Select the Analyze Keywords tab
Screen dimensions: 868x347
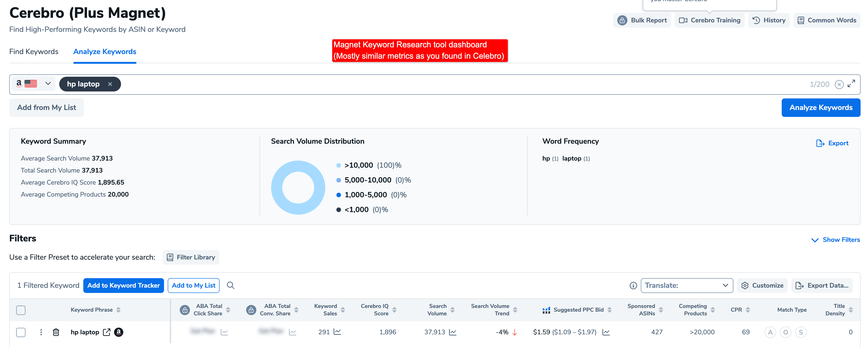point(105,52)
